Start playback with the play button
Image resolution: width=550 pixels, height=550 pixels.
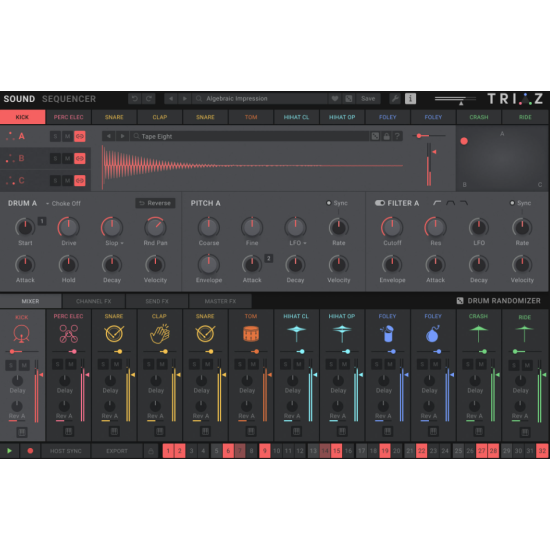[9, 451]
